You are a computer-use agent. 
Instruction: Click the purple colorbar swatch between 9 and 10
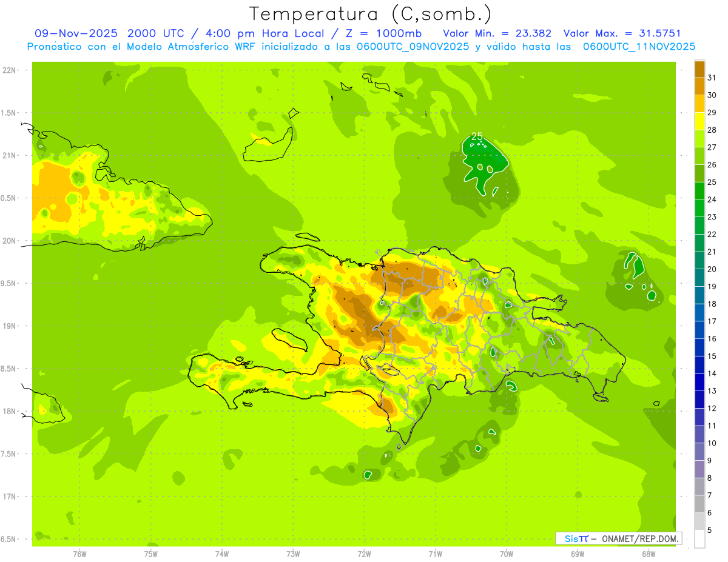click(699, 452)
